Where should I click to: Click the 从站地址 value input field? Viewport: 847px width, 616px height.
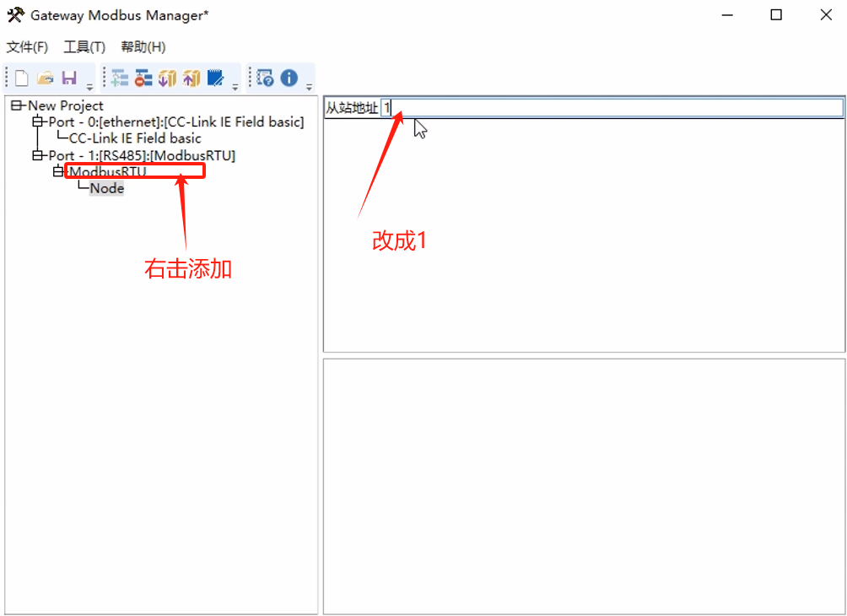point(612,108)
